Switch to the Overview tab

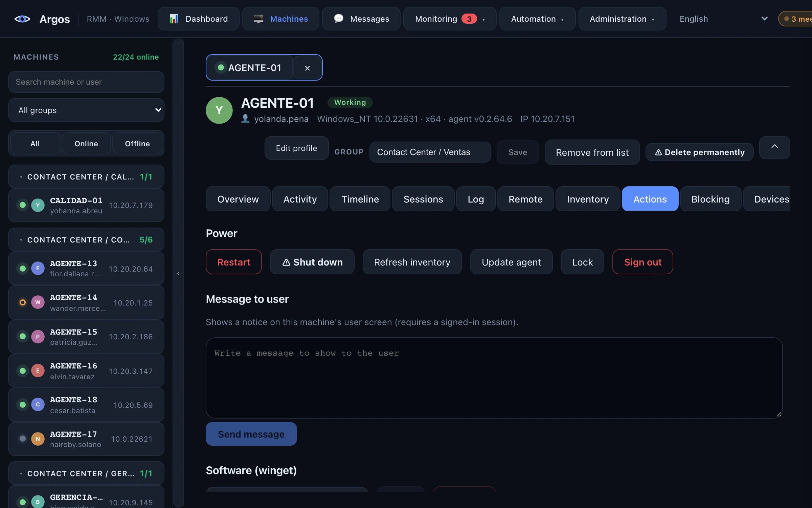pyautogui.click(x=238, y=199)
